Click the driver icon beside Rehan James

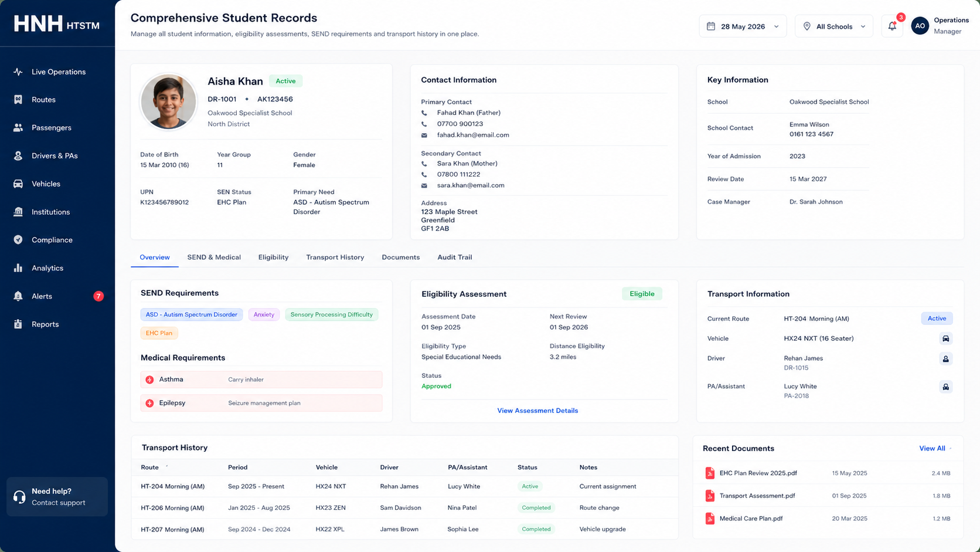click(945, 358)
